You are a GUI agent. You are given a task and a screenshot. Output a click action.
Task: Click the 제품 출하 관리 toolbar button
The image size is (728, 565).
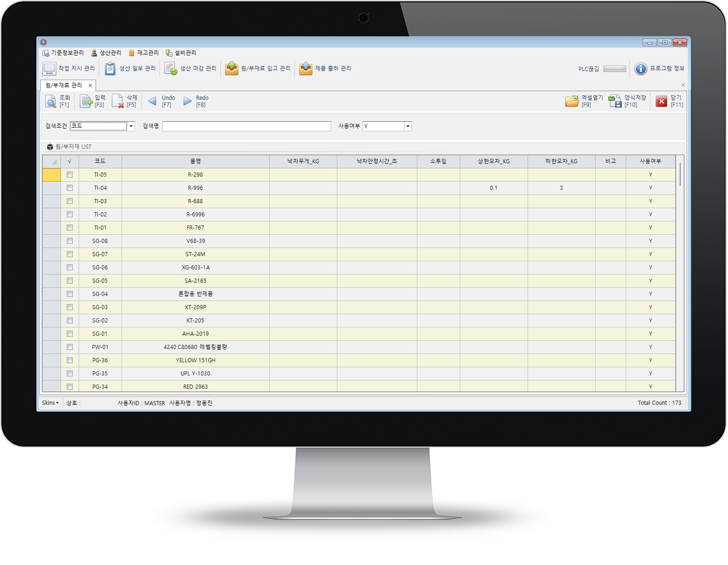click(325, 69)
